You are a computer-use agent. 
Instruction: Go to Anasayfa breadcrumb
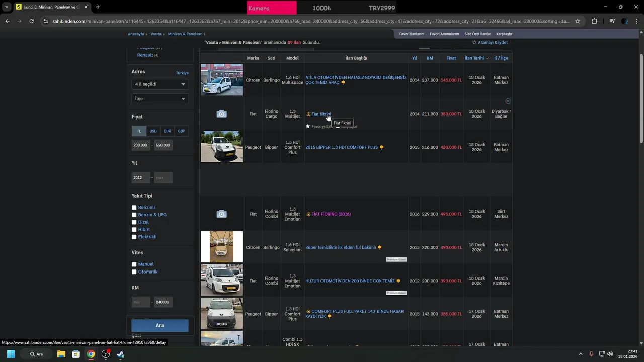[136, 34]
